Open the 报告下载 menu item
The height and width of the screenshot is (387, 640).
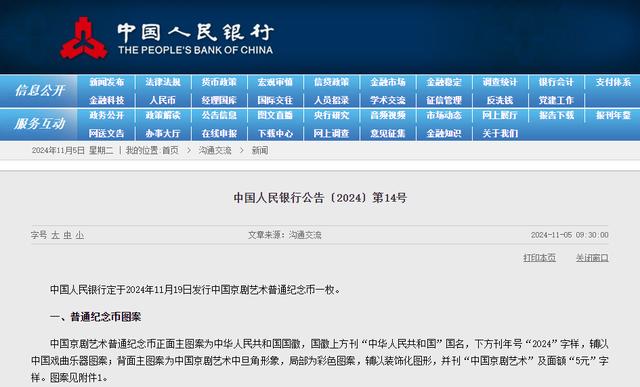[x=556, y=116]
